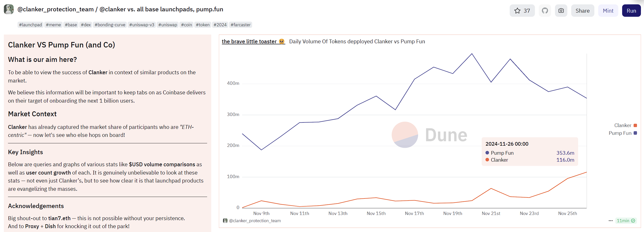
Task: Click the Mint button
Action: coord(608,11)
